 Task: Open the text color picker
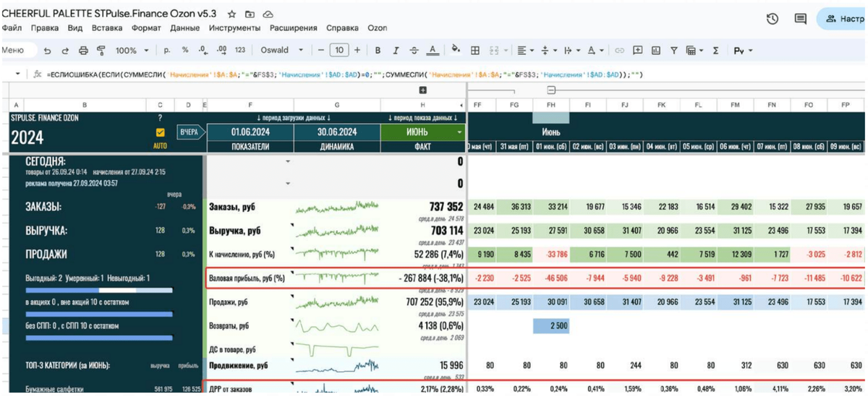click(x=433, y=51)
